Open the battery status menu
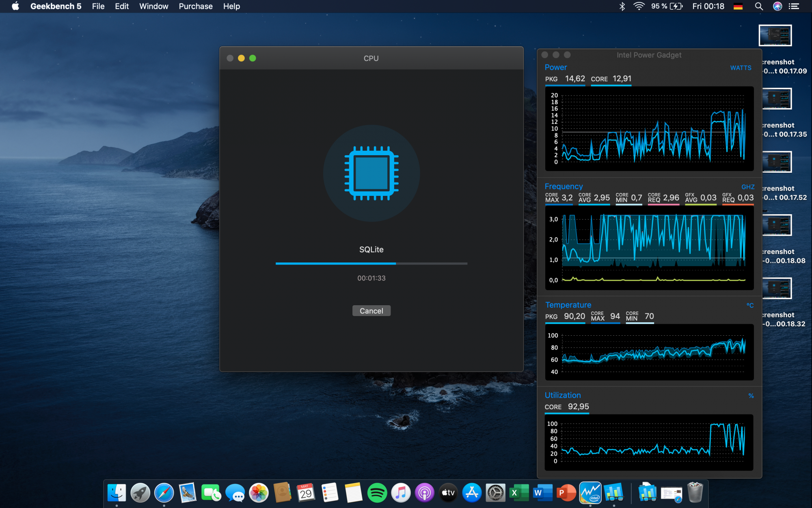This screenshot has height=508, width=812. [676, 6]
